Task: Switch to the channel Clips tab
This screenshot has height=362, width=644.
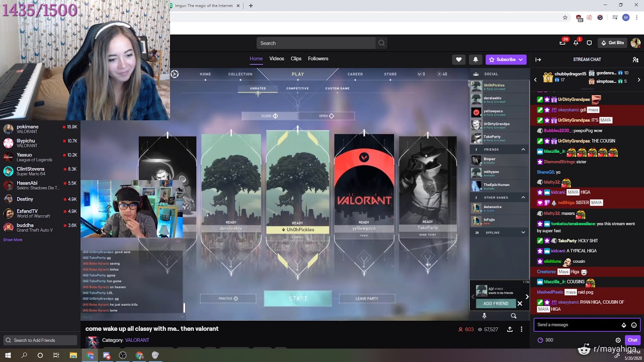Action: 296,59
